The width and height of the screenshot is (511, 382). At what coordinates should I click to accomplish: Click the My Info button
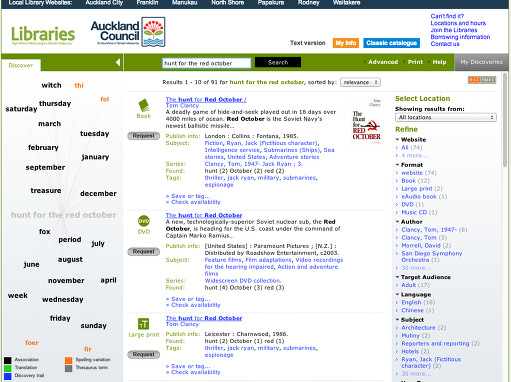click(346, 43)
